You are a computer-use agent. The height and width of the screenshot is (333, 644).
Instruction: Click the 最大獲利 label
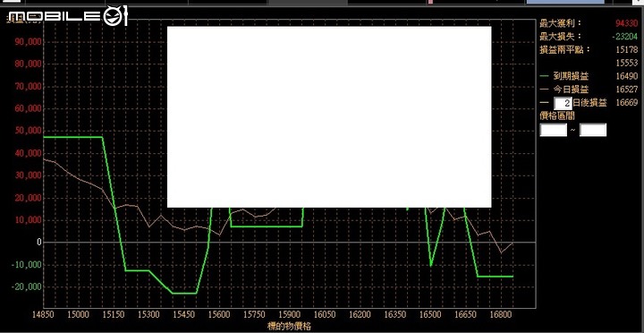tap(561, 23)
